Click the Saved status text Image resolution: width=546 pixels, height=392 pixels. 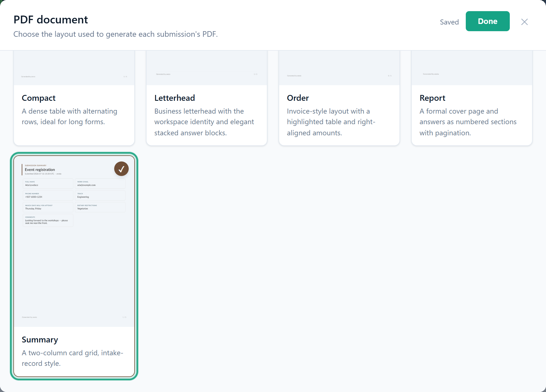pos(449,22)
